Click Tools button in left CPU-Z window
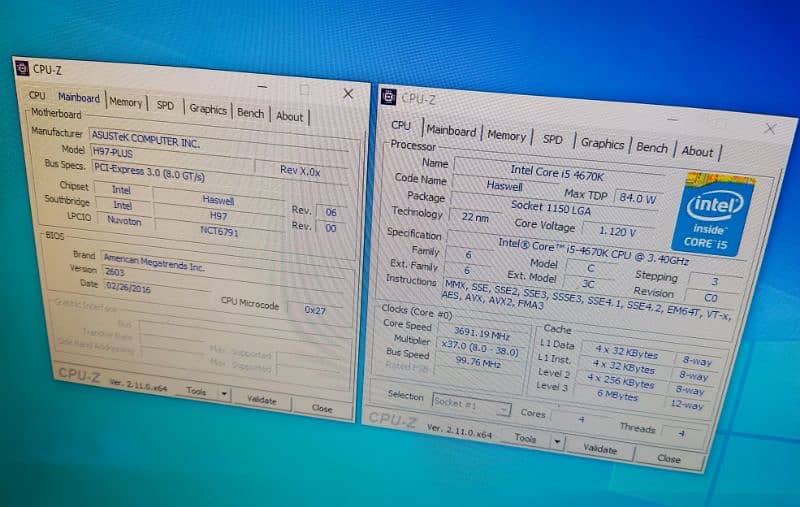This screenshot has width=800, height=507. click(196, 392)
